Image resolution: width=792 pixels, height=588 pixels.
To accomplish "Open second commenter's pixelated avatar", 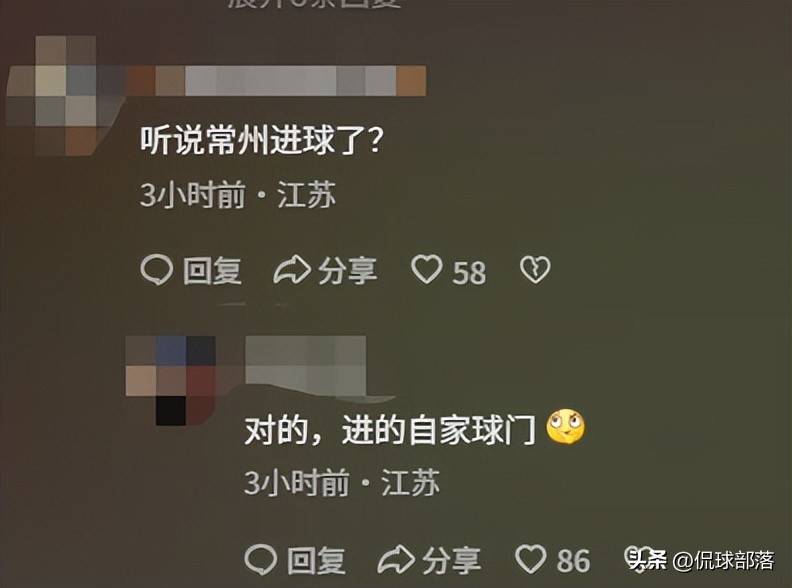I will coord(171,380).
